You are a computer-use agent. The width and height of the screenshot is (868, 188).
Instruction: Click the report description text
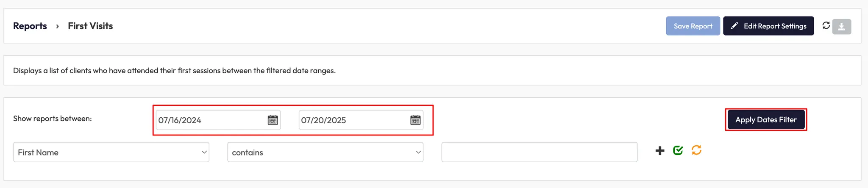click(174, 71)
